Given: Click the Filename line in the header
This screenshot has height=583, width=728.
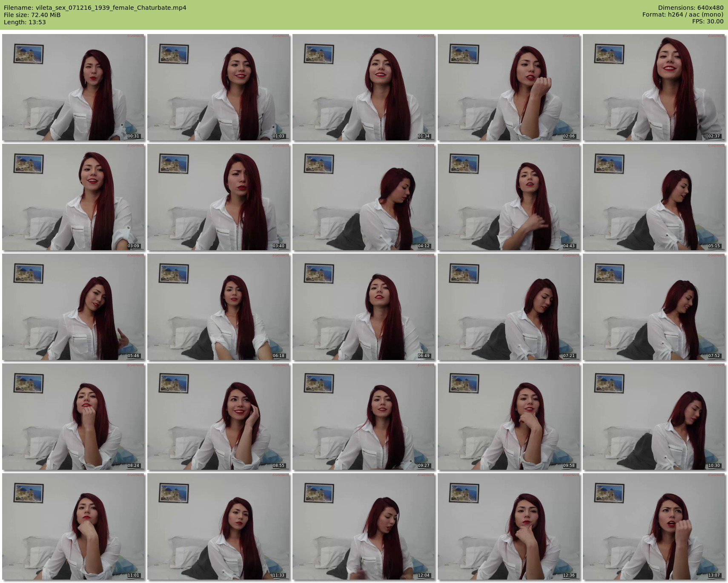Looking at the screenshot, I should pyautogui.click(x=95, y=8).
